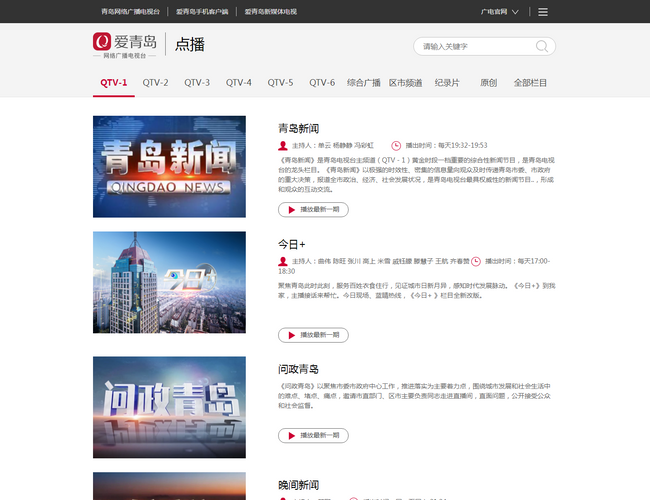Click play icon under 问政青岛
The height and width of the screenshot is (500, 650).
tap(292, 436)
